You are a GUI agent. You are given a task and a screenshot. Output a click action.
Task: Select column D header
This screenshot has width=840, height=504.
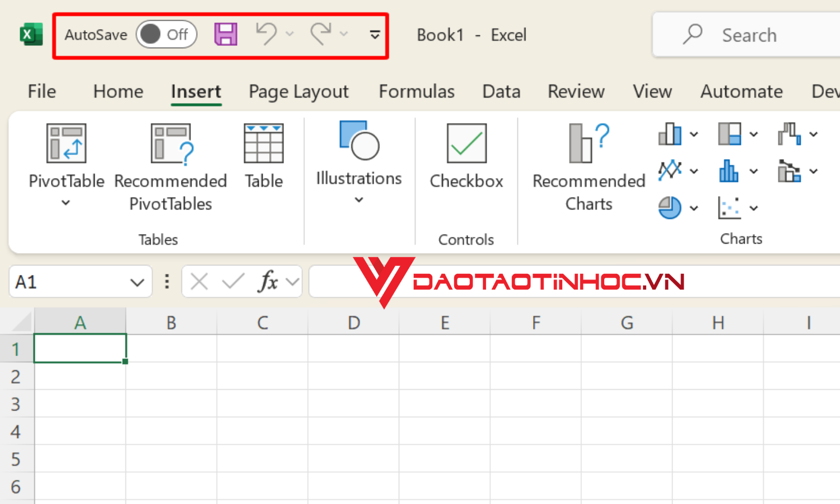353,322
